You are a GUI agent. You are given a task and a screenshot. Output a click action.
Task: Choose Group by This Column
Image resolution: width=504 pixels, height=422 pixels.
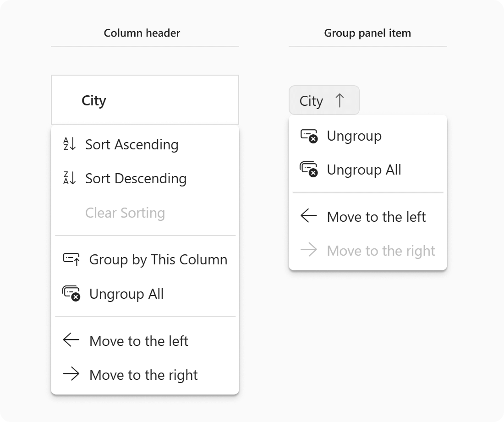click(x=158, y=259)
